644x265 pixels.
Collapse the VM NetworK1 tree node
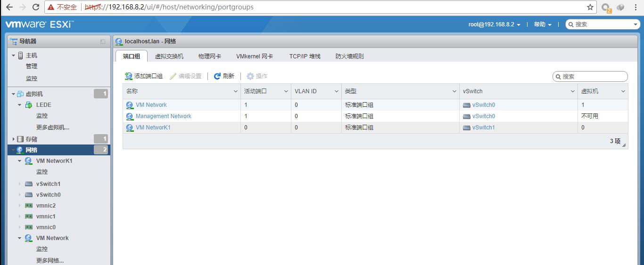[19, 161]
